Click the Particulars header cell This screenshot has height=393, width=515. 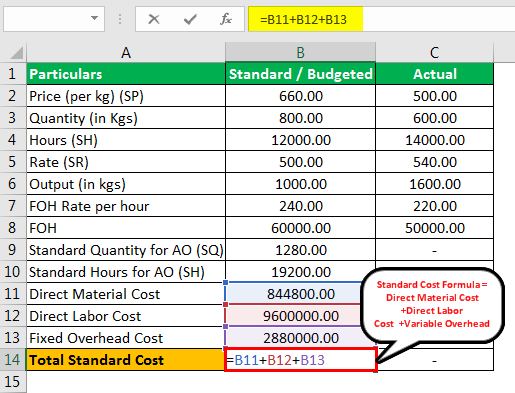pyautogui.click(x=126, y=74)
